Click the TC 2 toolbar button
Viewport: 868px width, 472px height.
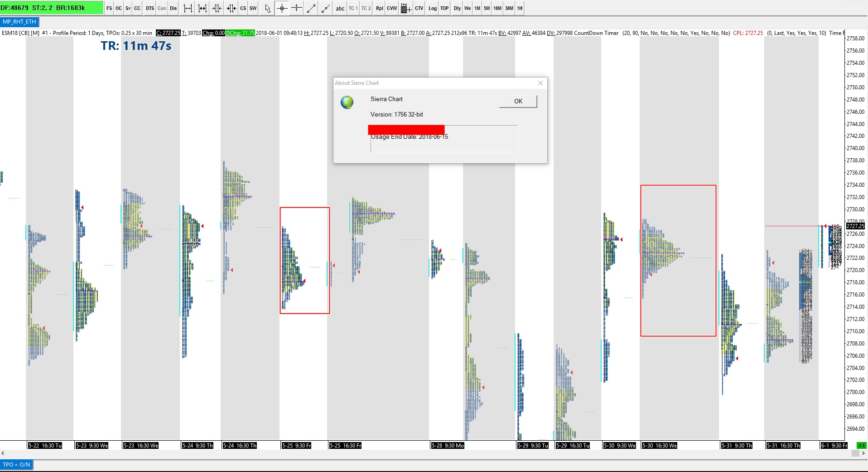click(x=366, y=8)
